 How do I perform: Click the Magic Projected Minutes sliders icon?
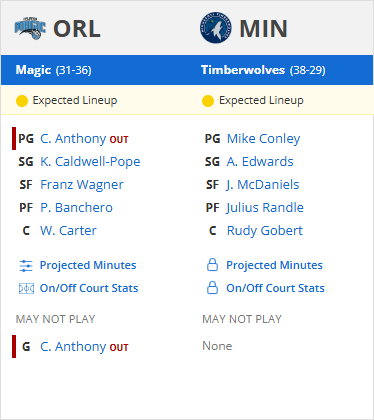[x=26, y=266]
